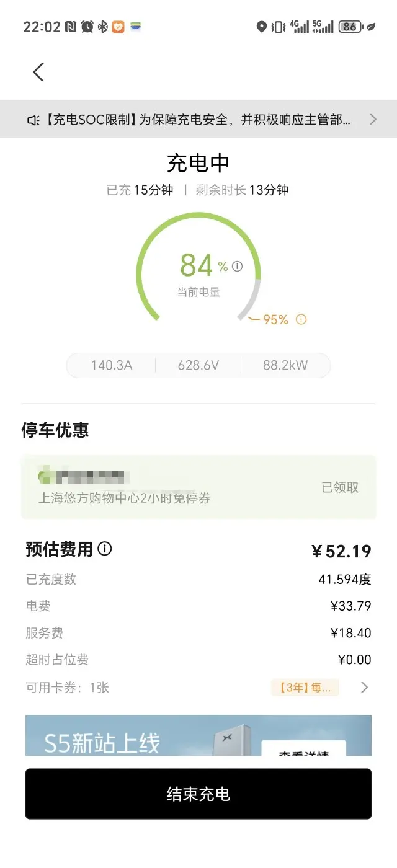Tap the battery indicator in status bar
397x868 pixels.
point(350,27)
